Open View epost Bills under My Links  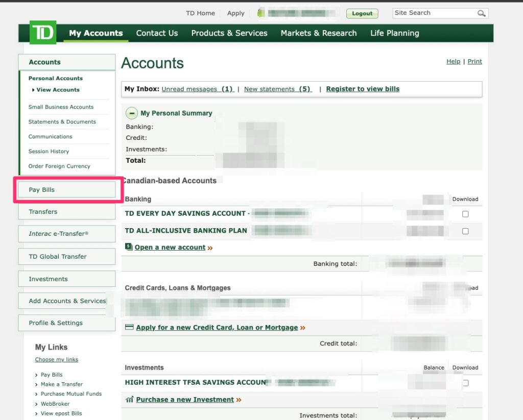tap(61, 413)
